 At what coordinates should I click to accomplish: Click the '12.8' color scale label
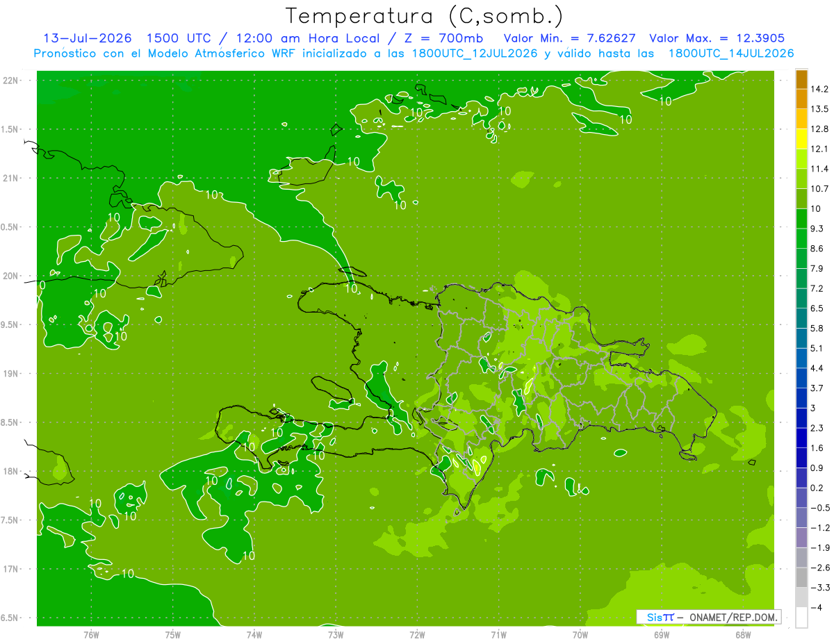click(x=820, y=129)
